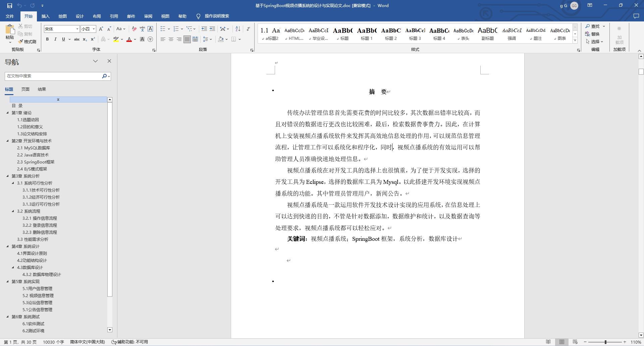
Task: Toggle subscript formatting
Action: 85,39
